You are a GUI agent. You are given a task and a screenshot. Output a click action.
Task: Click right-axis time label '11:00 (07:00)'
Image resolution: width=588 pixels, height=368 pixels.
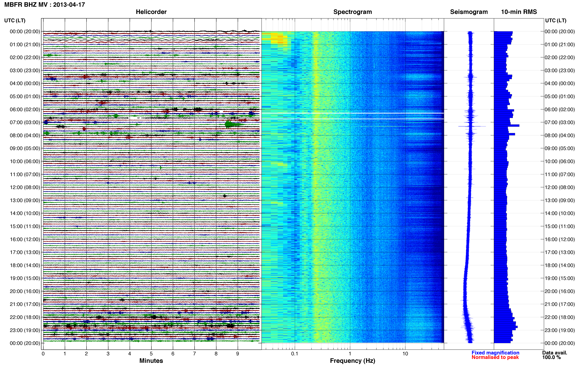tap(560, 174)
